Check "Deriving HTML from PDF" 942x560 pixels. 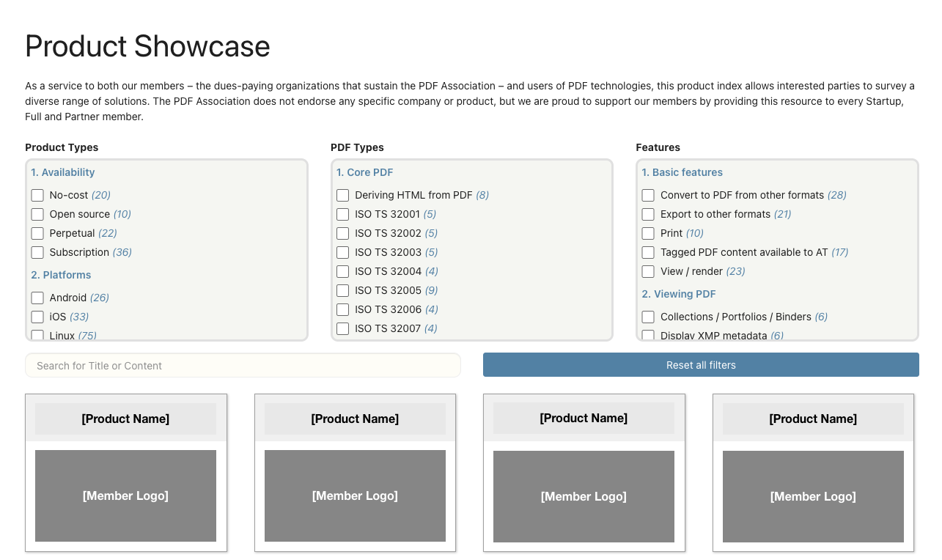(x=342, y=195)
